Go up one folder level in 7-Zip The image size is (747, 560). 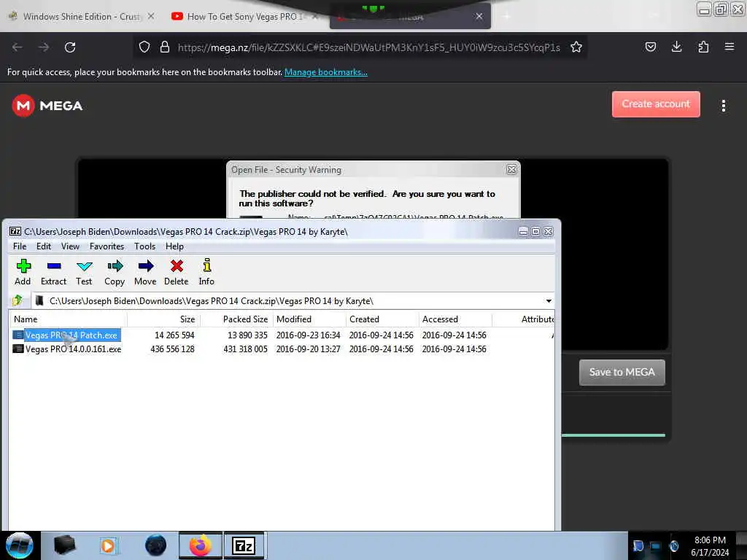tap(18, 300)
